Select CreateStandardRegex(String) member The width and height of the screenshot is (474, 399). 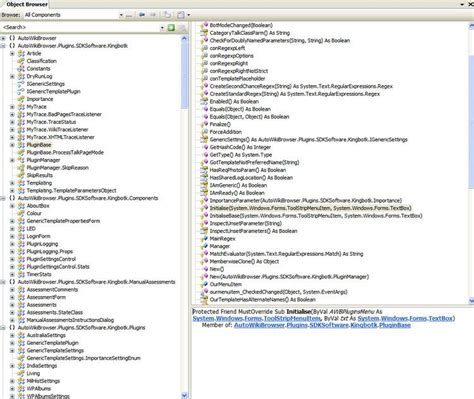coord(295,94)
